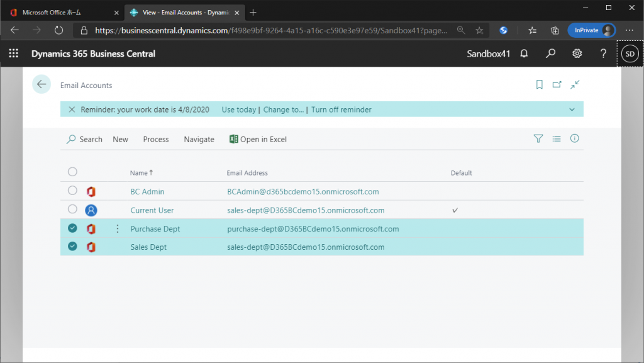This screenshot has width=644, height=363.
Task: Toggle the filter pane funnel icon
Action: tap(538, 139)
